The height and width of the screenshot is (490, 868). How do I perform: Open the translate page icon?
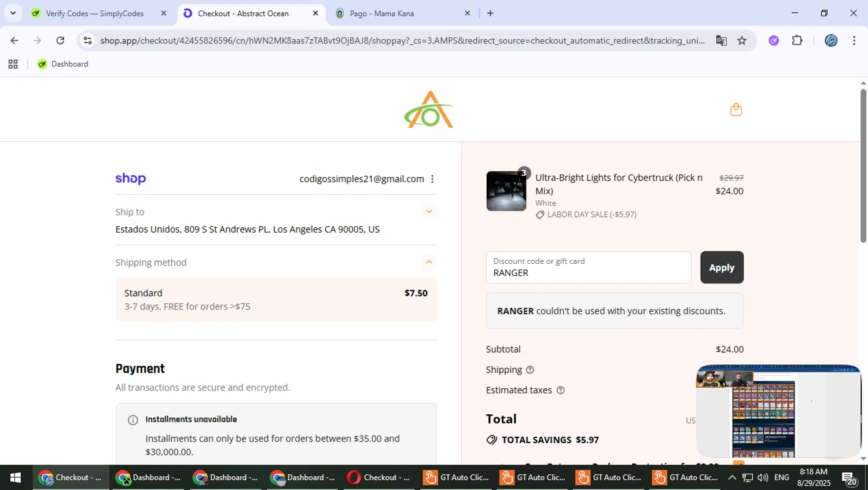point(721,40)
